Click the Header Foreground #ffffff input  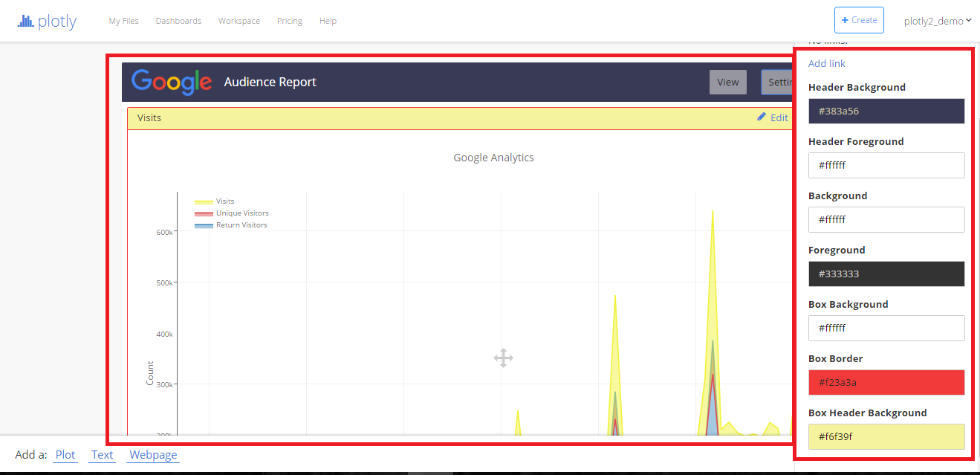coord(886,165)
